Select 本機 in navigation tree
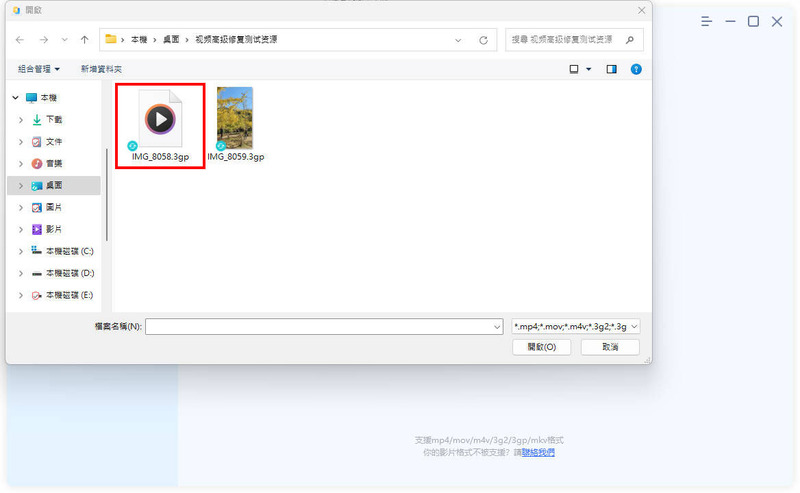Image resolution: width=800 pixels, height=493 pixels. [48, 97]
